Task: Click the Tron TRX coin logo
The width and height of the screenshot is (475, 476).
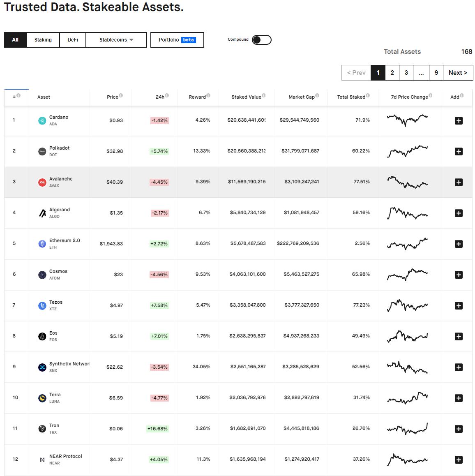Action: (42, 429)
